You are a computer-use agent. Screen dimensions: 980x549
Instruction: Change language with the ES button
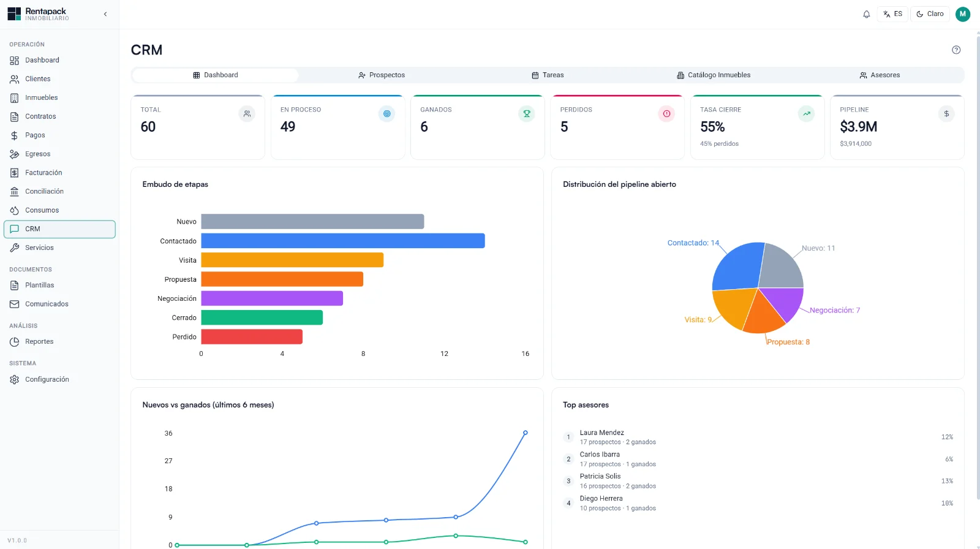point(892,14)
